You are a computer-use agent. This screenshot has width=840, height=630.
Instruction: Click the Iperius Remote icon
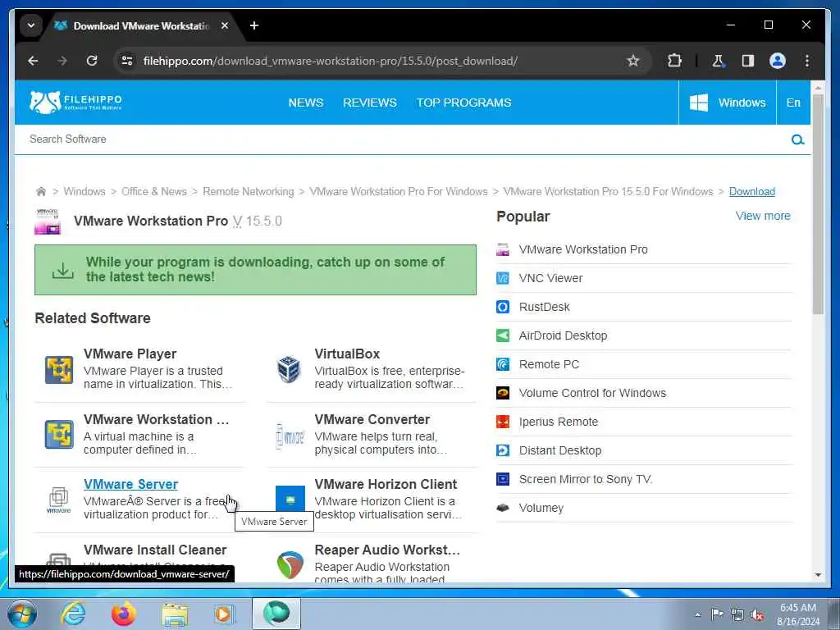[x=503, y=422]
